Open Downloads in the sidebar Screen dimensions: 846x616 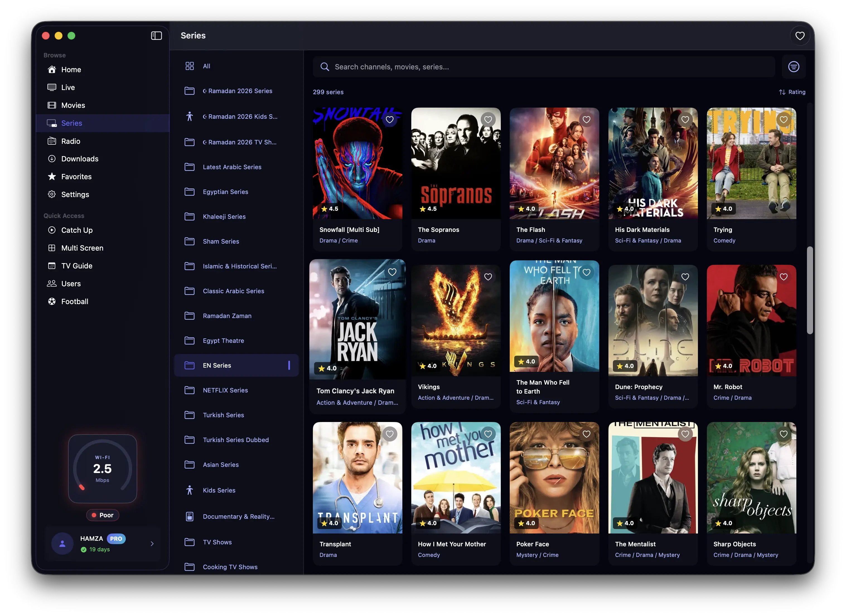click(x=102, y=159)
